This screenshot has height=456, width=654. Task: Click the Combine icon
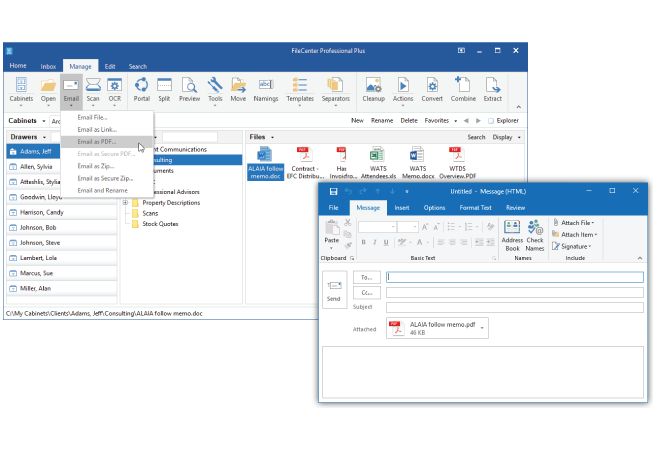tap(463, 89)
